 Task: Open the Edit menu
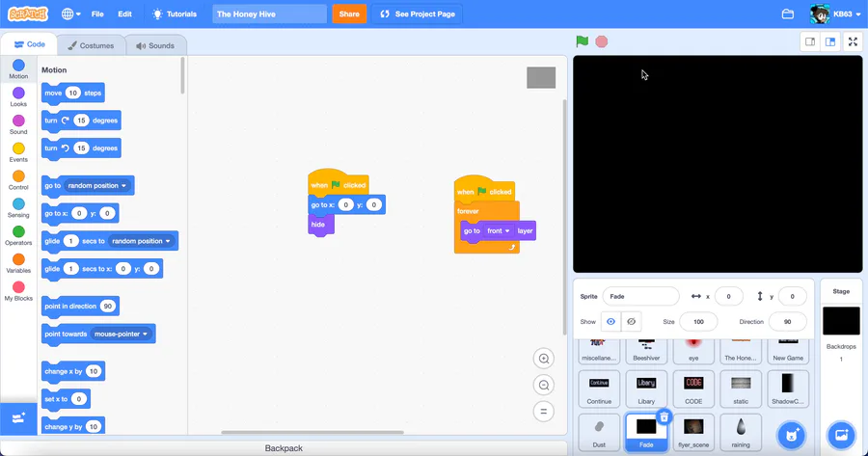pos(124,13)
